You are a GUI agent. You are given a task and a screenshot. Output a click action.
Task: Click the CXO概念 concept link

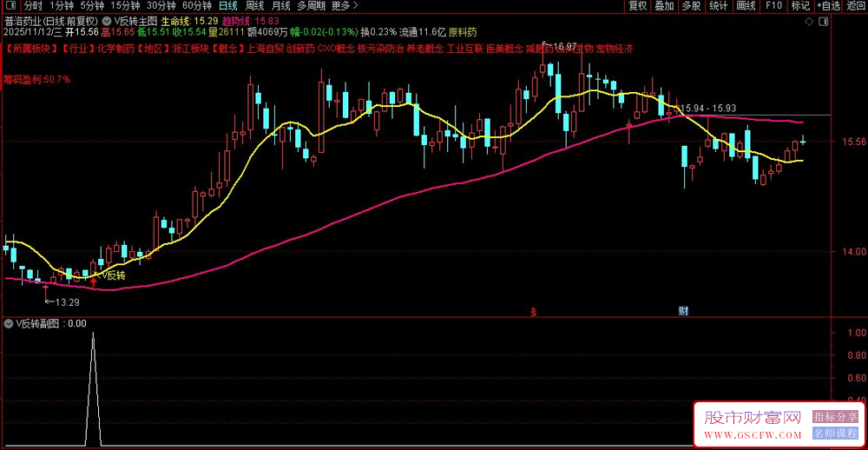tap(335, 49)
